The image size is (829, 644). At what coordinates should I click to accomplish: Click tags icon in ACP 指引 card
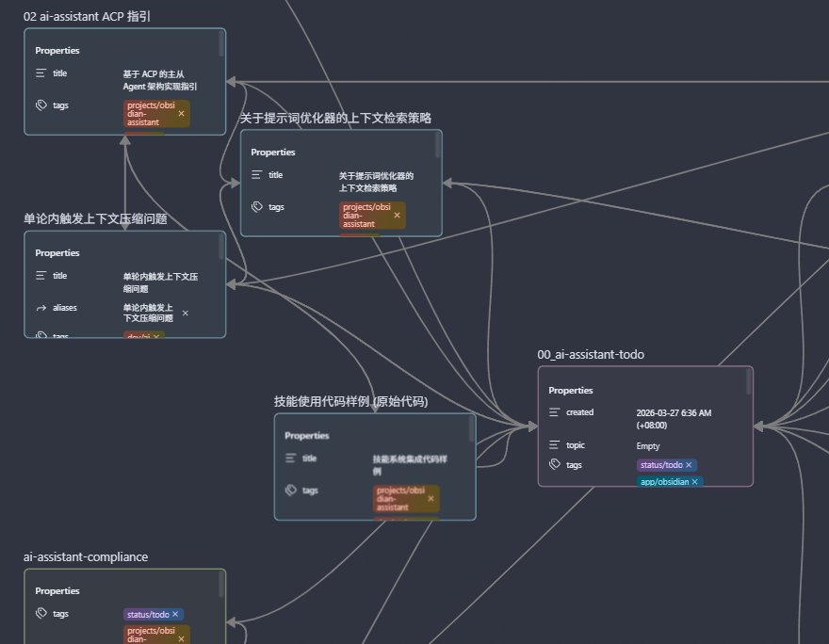click(x=41, y=105)
